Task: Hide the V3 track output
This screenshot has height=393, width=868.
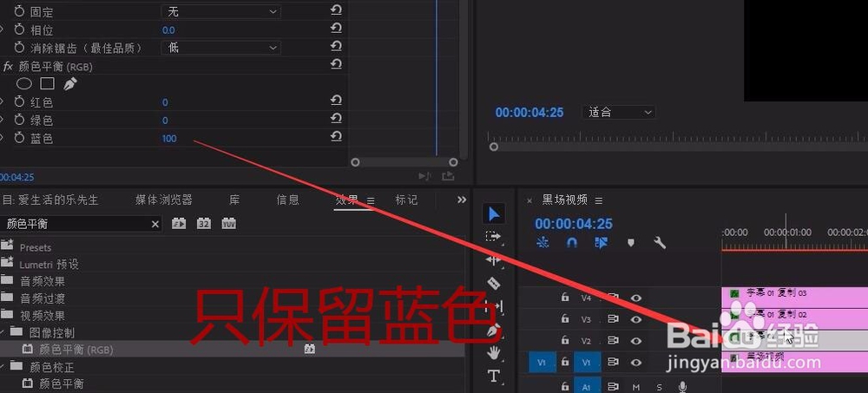Action: [636, 319]
